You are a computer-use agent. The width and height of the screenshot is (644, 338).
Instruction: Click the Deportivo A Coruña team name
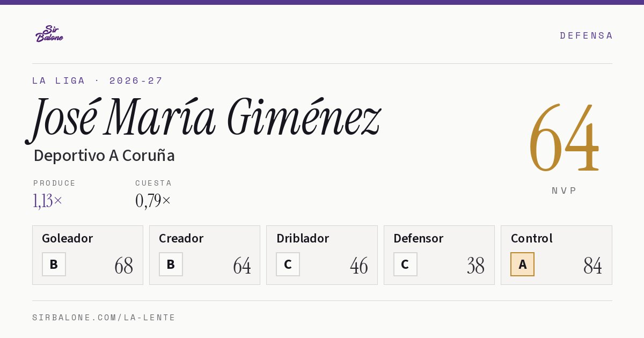pos(104,156)
